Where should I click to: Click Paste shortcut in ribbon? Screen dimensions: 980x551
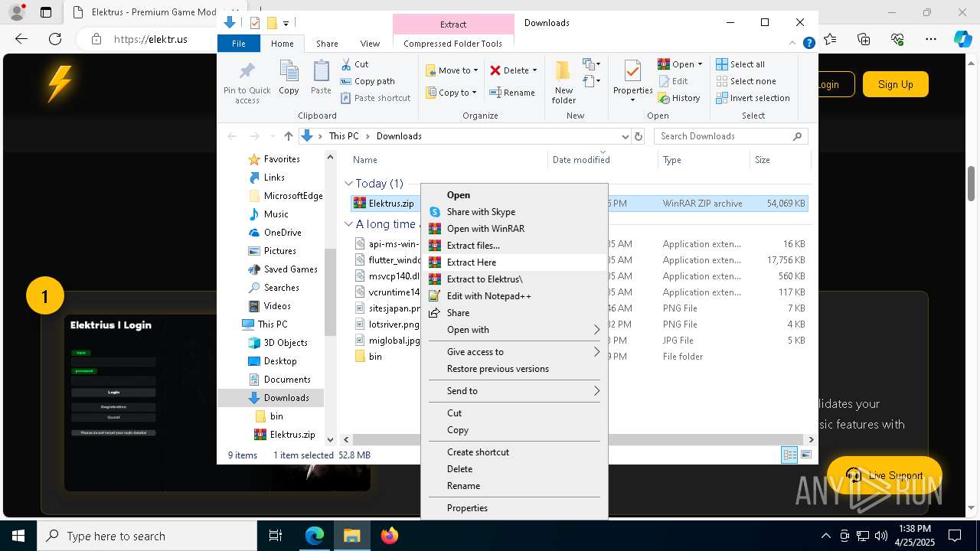tap(375, 98)
